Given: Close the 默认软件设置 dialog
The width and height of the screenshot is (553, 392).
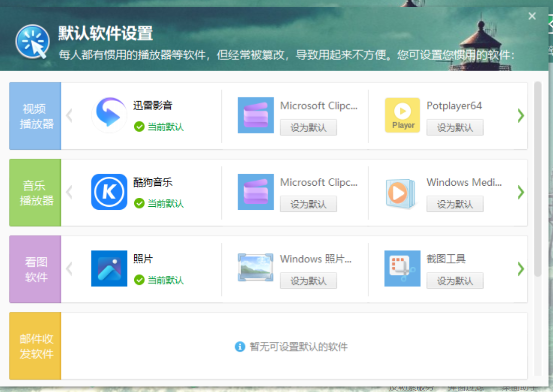Looking at the screenshot, I should [x=532, y=16].
